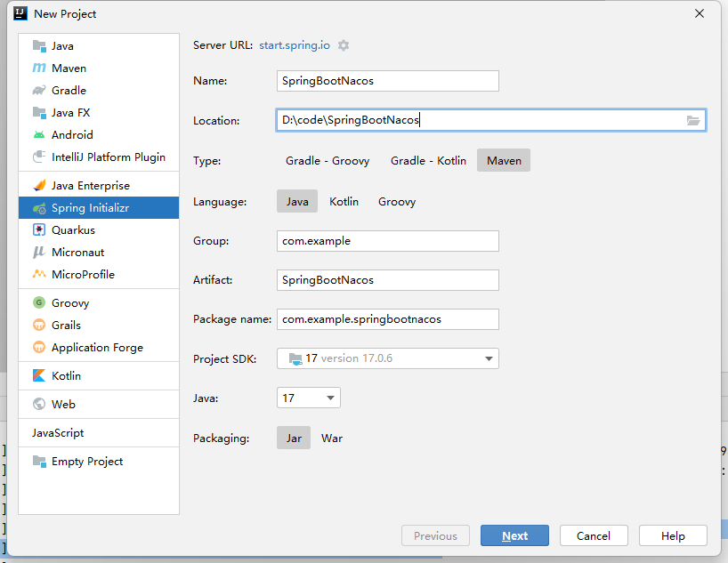The image size is (728, 563).
Task: Close the New Project dialog
Action: click(x=700, y=14)
